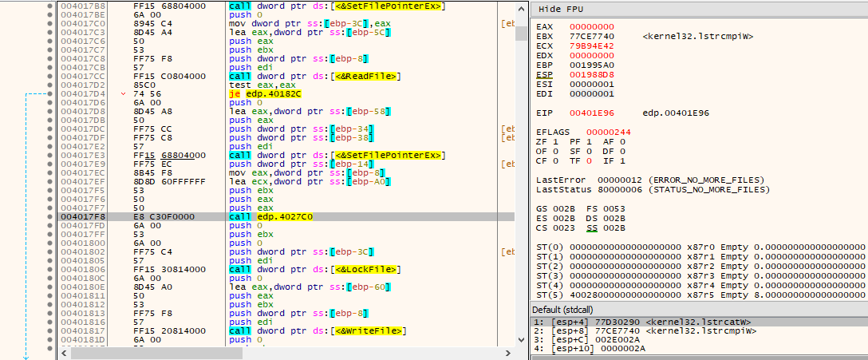868x360 pixels.
Task: Select stack argument 2 [esp+8] lstrcmpiW
Action: 699,330
